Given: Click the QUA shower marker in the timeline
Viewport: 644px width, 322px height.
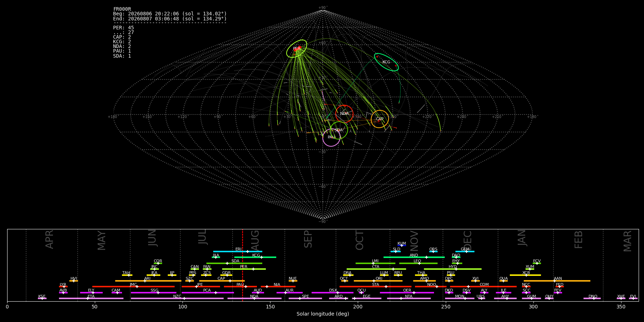Looking at the screenshot, I should tap(503, 281).
